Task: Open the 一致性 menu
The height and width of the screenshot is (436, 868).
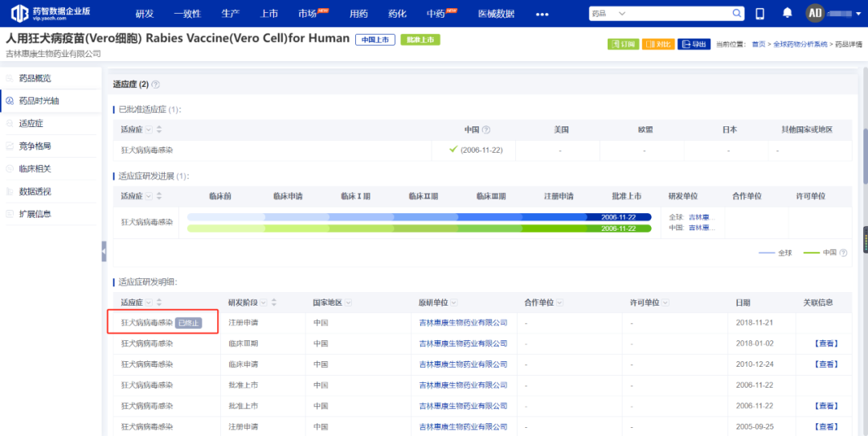Action: 187,14
